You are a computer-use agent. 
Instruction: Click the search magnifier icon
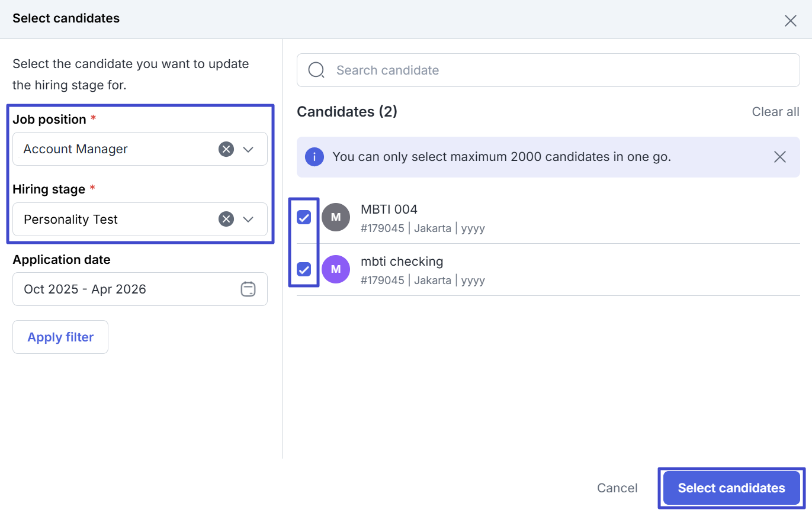tap(316, 70)
